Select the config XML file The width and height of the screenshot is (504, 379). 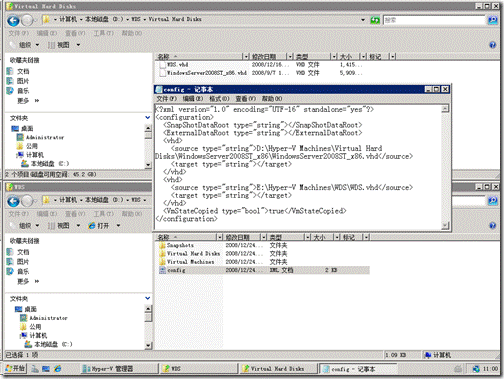coord(263,270)
